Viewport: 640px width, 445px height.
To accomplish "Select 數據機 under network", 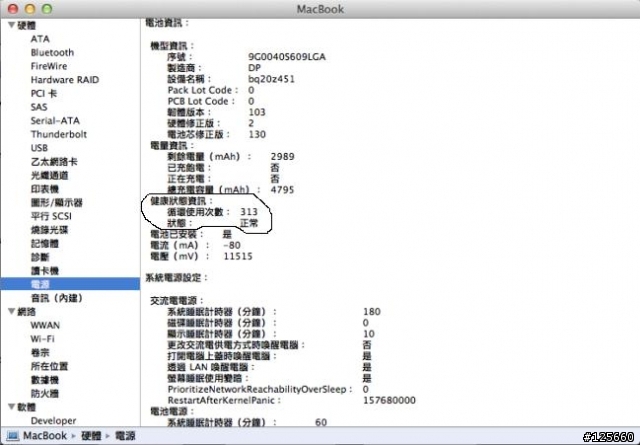I will [x=45, y=380].
